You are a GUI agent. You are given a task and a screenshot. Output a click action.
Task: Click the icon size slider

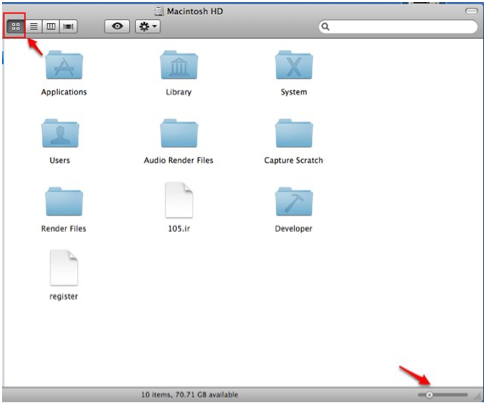tap(443, 395)
